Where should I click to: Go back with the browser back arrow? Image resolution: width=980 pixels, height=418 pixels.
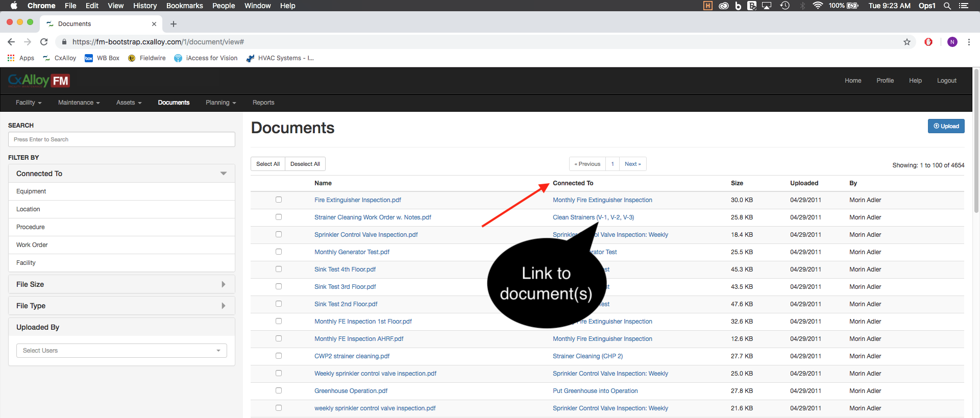[x=11, y=42]
